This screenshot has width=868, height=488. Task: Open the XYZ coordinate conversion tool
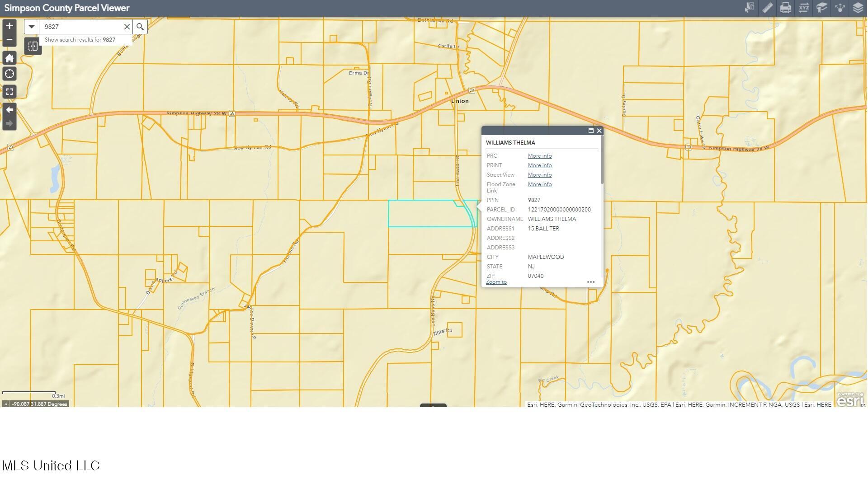(803, 8)
